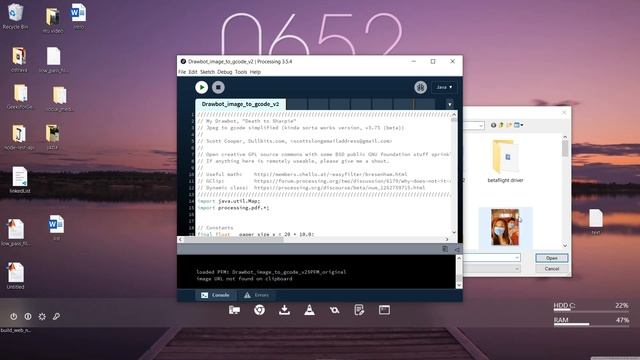Open the tab options arrow in the editor
The image size is (640, 360).
tap(449, 104)
